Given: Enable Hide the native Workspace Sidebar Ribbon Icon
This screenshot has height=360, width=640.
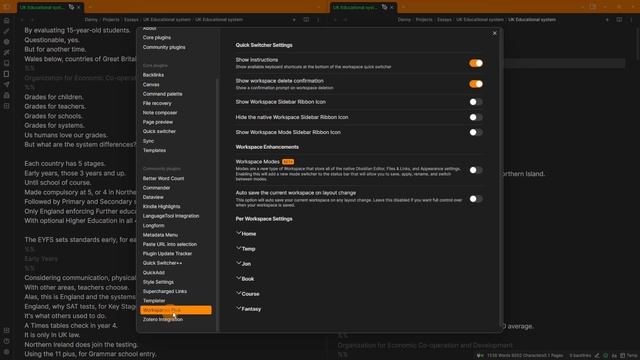Looking at the screenshot, I should (476, 117).
